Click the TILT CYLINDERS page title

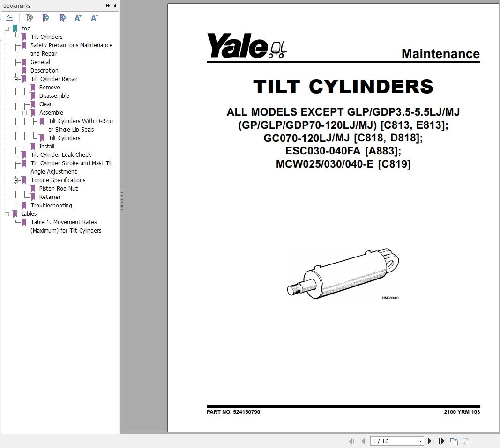pos(343,86)
